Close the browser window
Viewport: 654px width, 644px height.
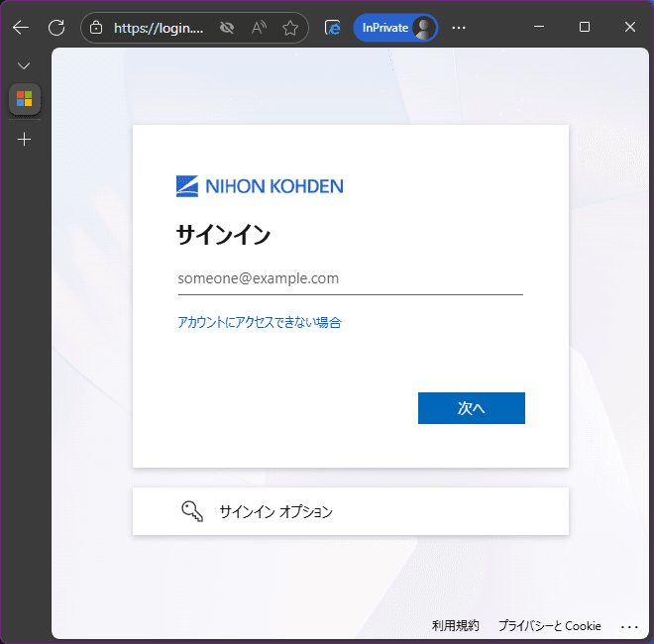[630, 27]
